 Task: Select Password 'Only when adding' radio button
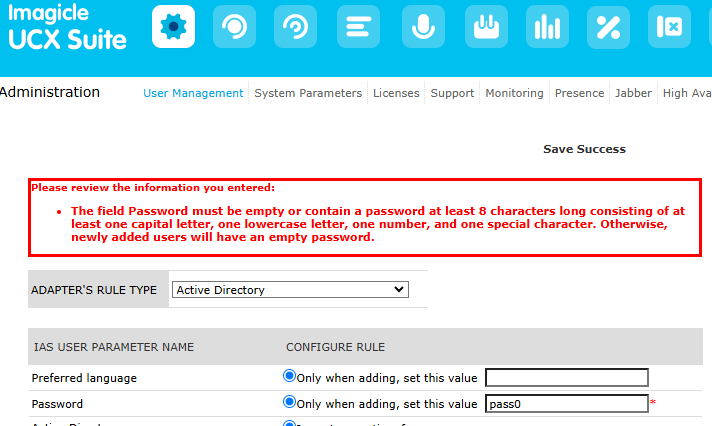(290, 403)
